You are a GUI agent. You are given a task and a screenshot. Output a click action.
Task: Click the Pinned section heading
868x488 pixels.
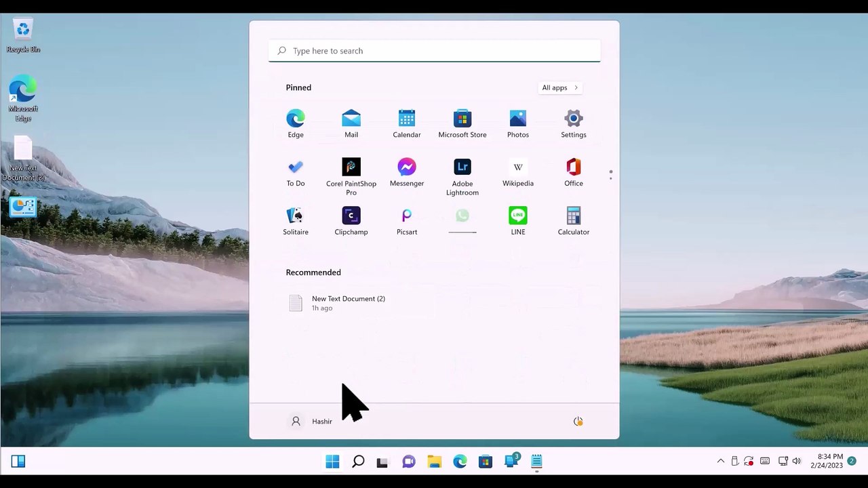pyautogui.click(x=298, y=87)
